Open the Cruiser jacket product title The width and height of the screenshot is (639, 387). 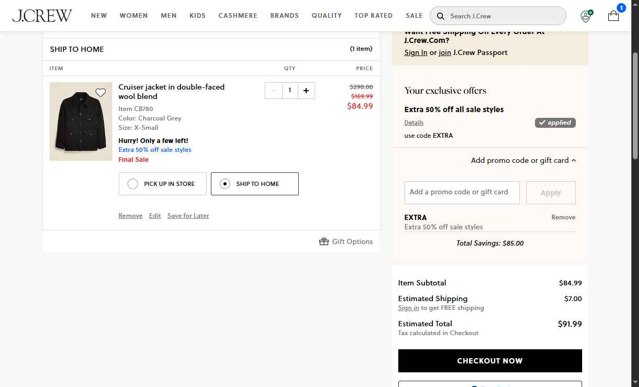click(171, 92)
